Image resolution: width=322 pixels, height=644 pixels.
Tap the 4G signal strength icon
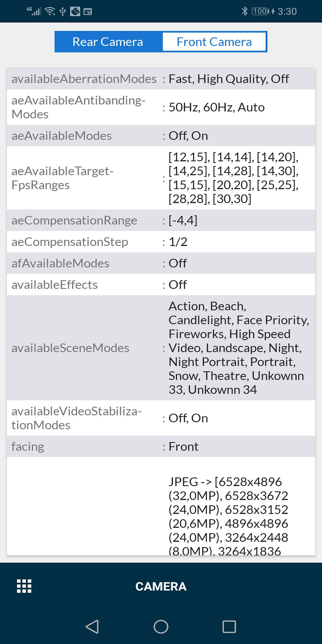pos(34,11)
